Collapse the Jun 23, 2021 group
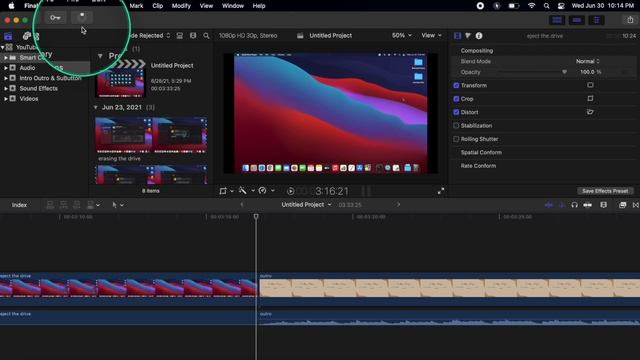Screen dimensions: 640x360 [x=96, y=107]
